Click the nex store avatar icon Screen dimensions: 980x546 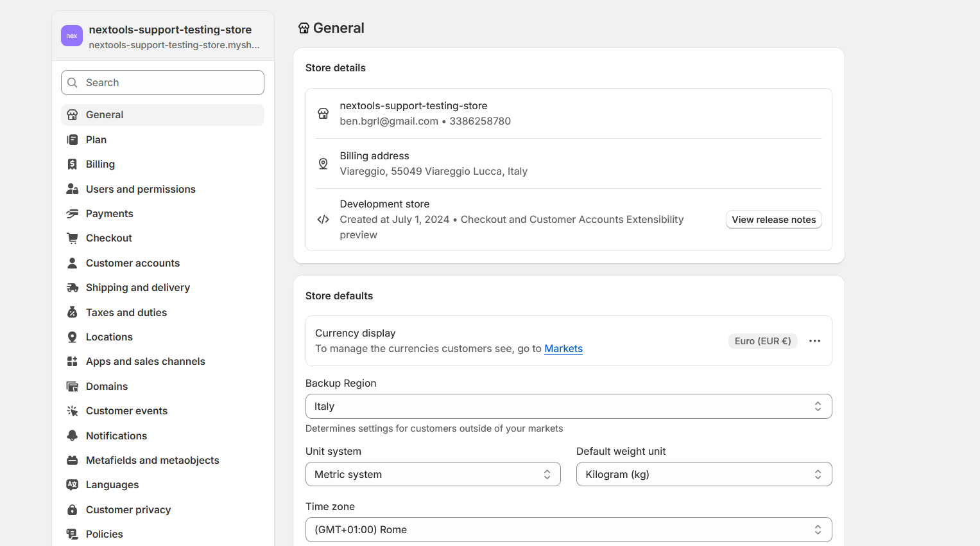pos(72,36)
